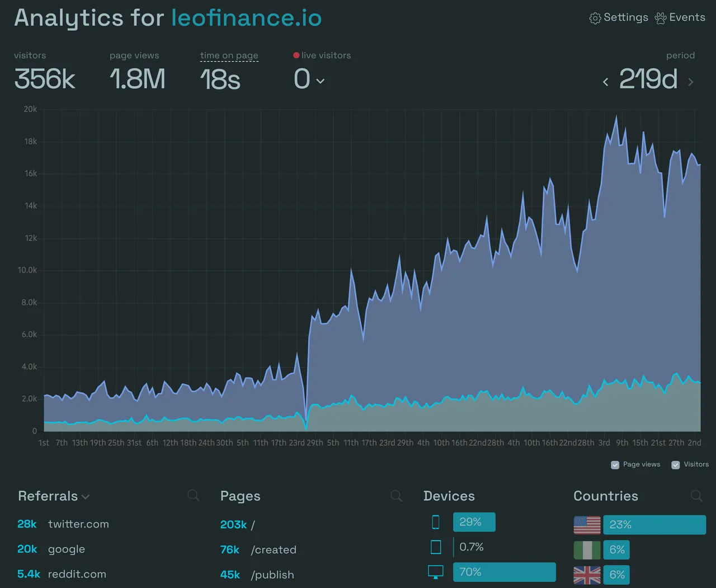716x588 pixels.
Task: Toggle the Page views checkbox
Action: coord(615,465)
